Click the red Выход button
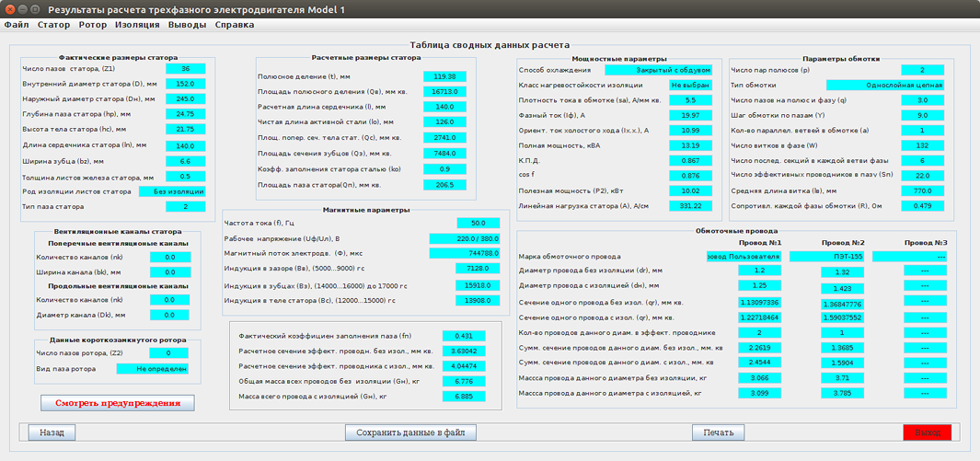980x461 pixels. pyautogui.click(x=927, y=432)
